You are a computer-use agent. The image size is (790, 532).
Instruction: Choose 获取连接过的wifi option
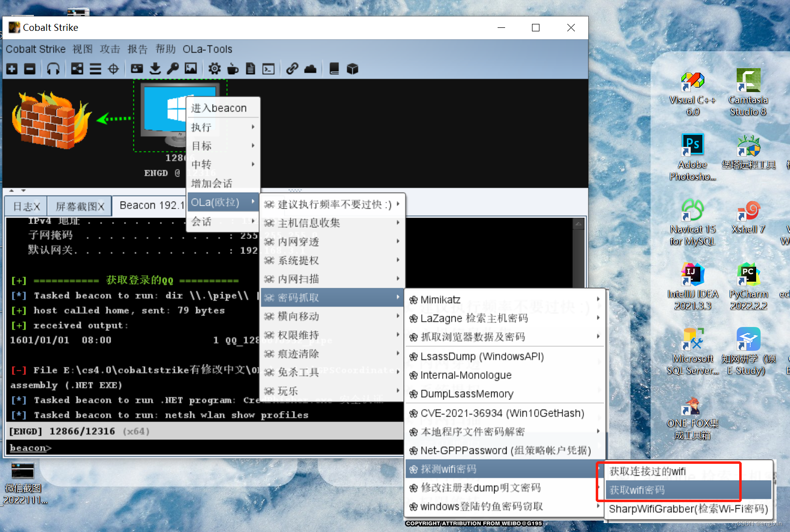point(688,471)
